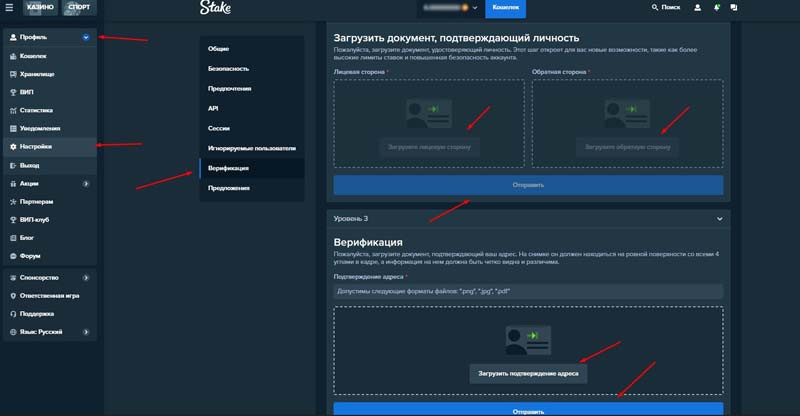The height and width of the screenshot is (416, 800).
Task: Select the Сессии settings tab
Action: click(x=220, y=128)
